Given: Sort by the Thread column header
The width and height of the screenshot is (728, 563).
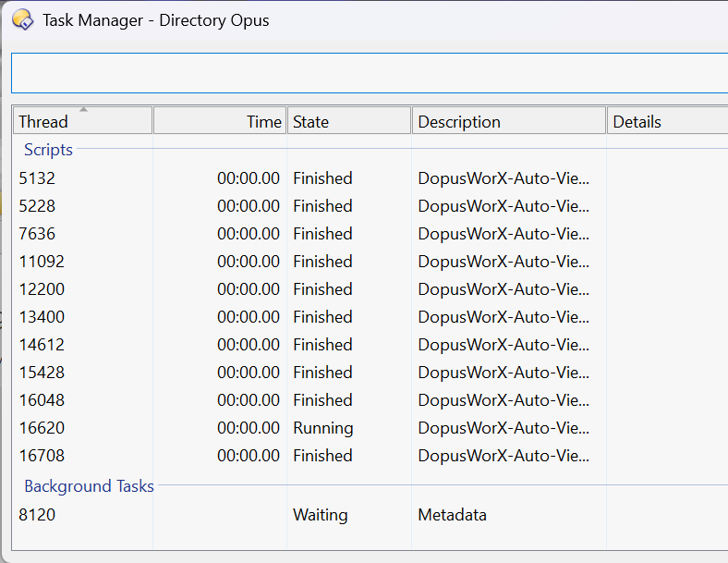Looking at the screenshot, I should tap(82, 121).
